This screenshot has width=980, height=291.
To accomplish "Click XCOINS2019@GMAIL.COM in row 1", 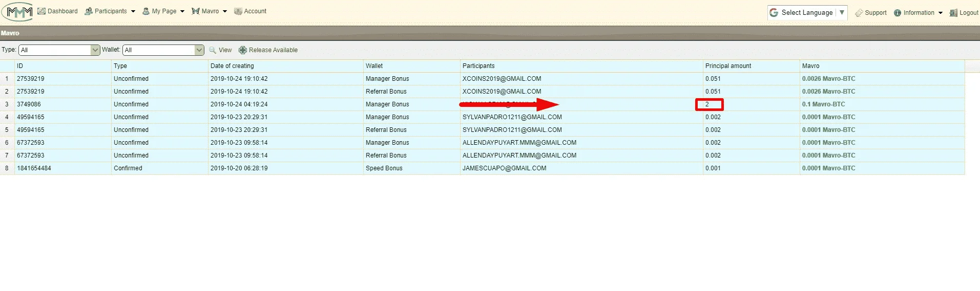I will click(x=502, y=79).
